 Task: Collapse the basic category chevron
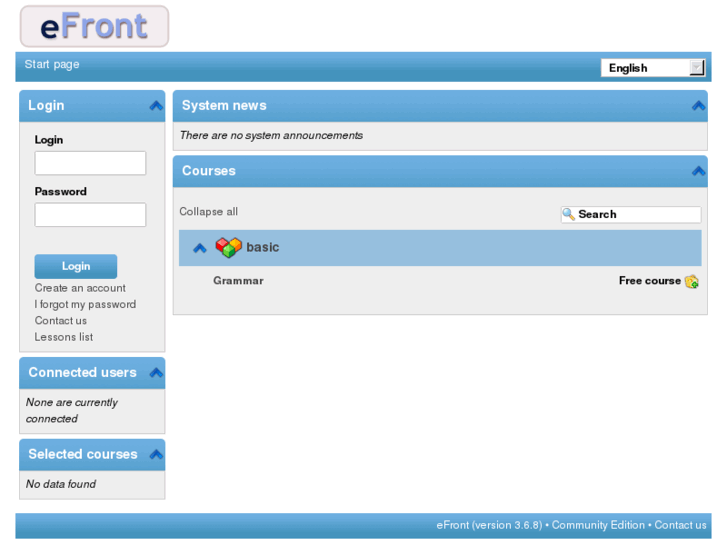200,248
